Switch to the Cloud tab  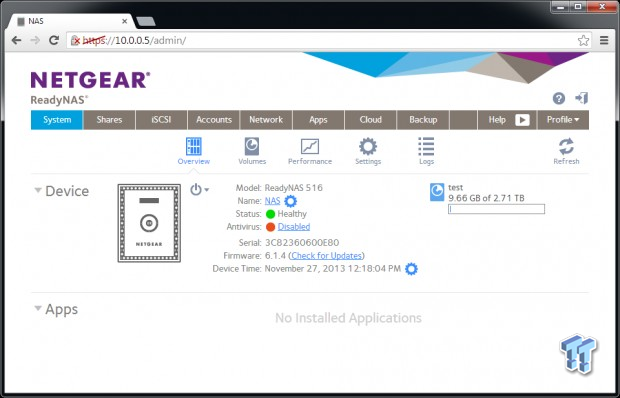point(370,120)
